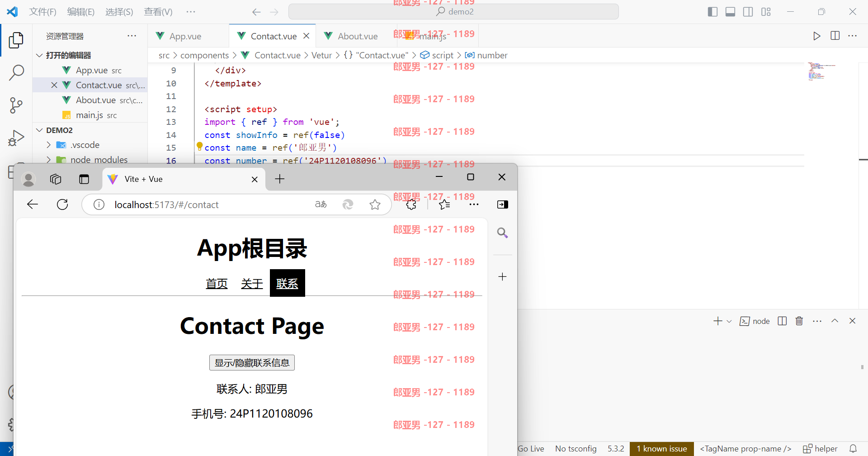This screenshot has height=456, width=868.
Task: Toggle the browser sidebar pane
Action: coord(502,204)
